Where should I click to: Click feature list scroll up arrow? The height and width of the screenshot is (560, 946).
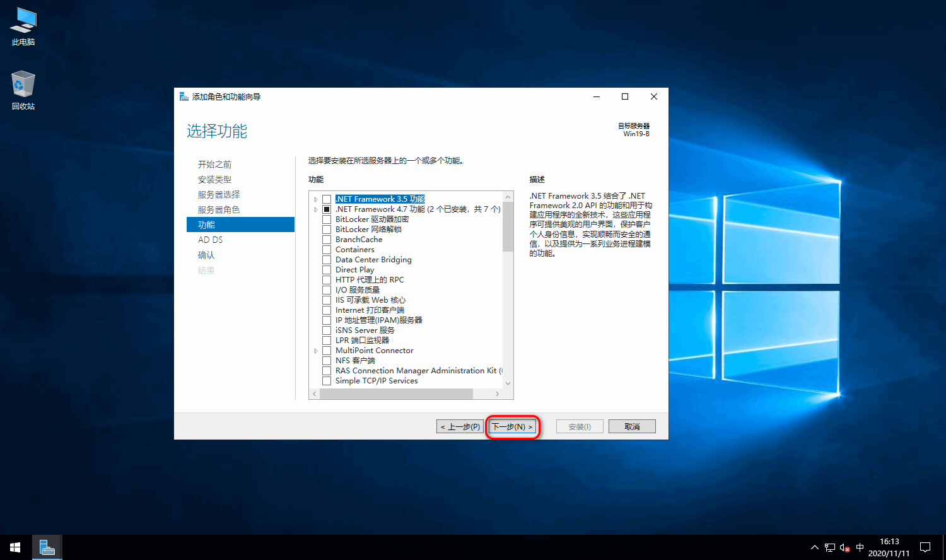coord(508,197)
